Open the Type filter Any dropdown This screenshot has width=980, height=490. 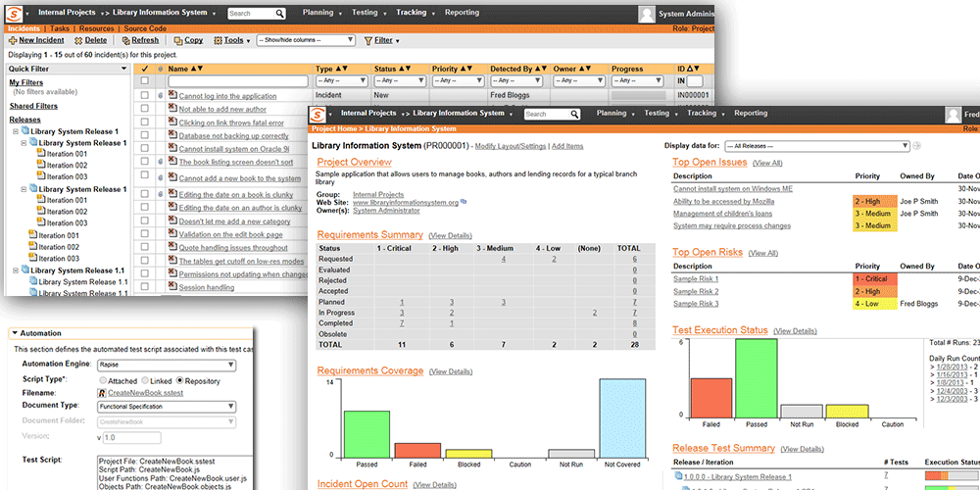pos(342,80)
